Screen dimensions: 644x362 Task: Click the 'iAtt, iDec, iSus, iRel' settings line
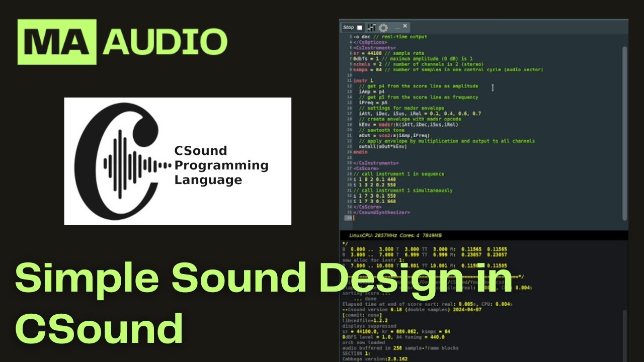(420, 114)
